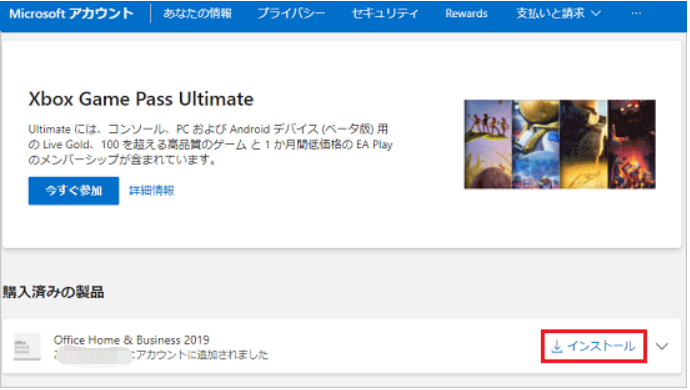Click the 購入済みの製品 section heading

53,292
